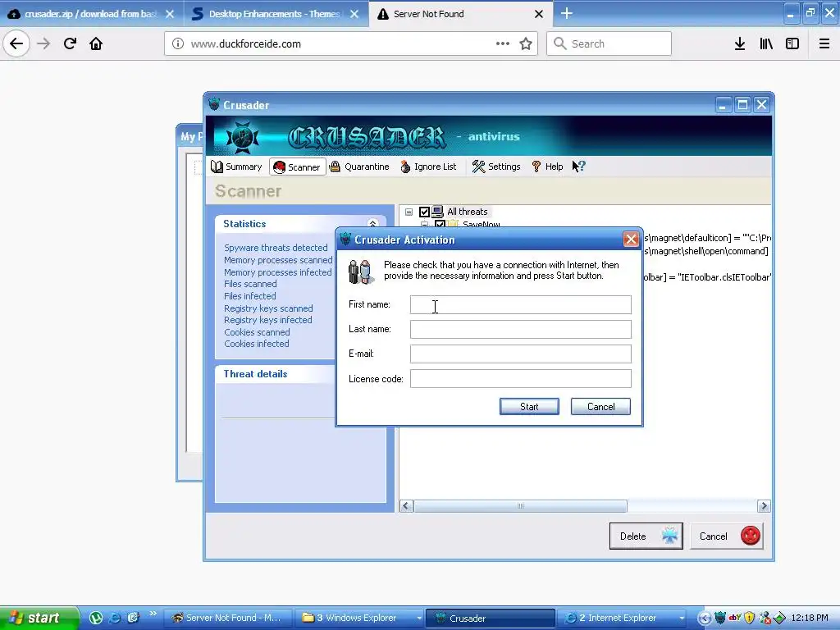The height and width of the screenshot is (630, 840).
Task: Click the License code input field
Action: click(520, 379)
